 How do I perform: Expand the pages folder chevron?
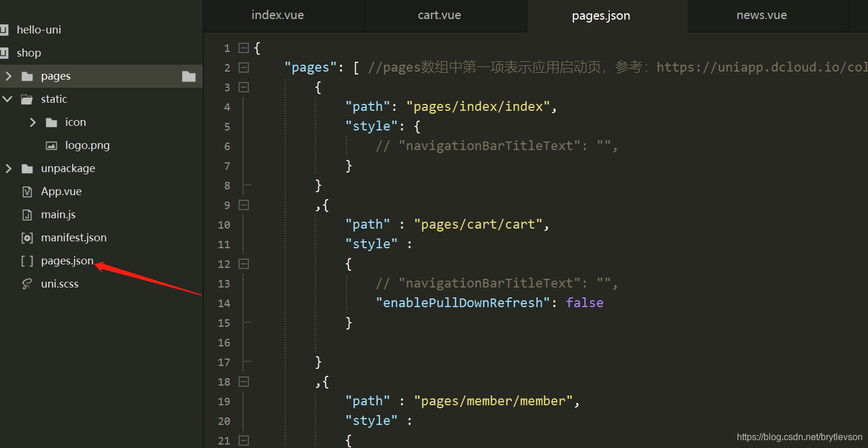(8, 76)
